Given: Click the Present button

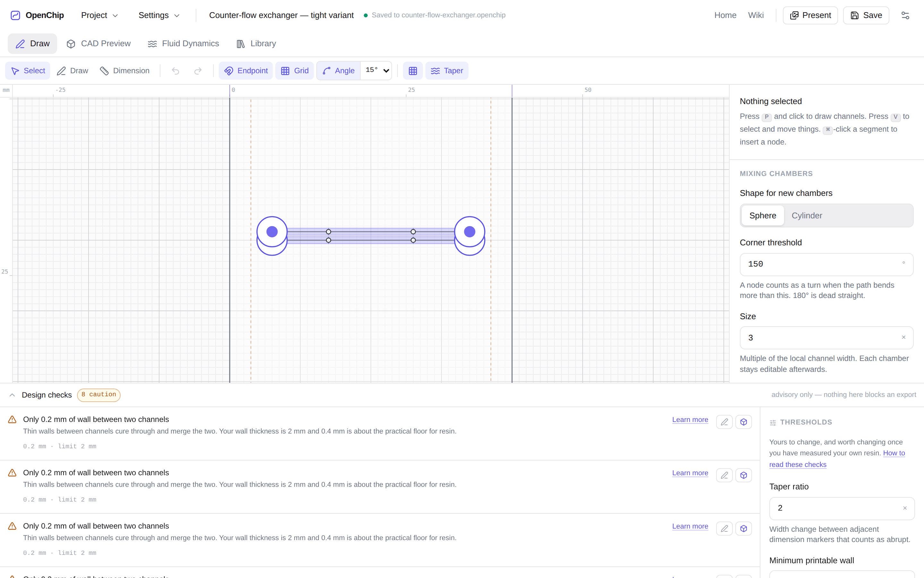Looking at the screenshot, I should (x=810, y=15).
